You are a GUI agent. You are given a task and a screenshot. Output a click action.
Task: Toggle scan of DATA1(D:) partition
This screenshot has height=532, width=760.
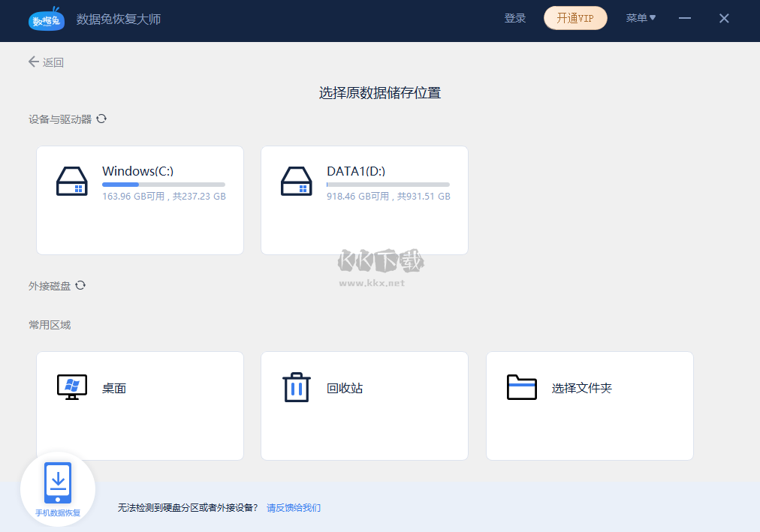364,200
